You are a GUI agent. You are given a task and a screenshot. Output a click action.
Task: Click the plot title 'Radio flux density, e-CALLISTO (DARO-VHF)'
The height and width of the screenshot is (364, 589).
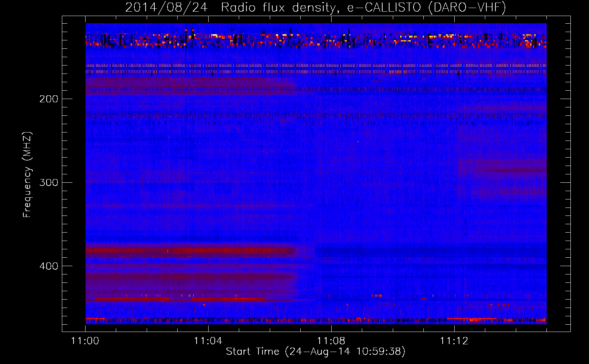[x=363, y=7]
